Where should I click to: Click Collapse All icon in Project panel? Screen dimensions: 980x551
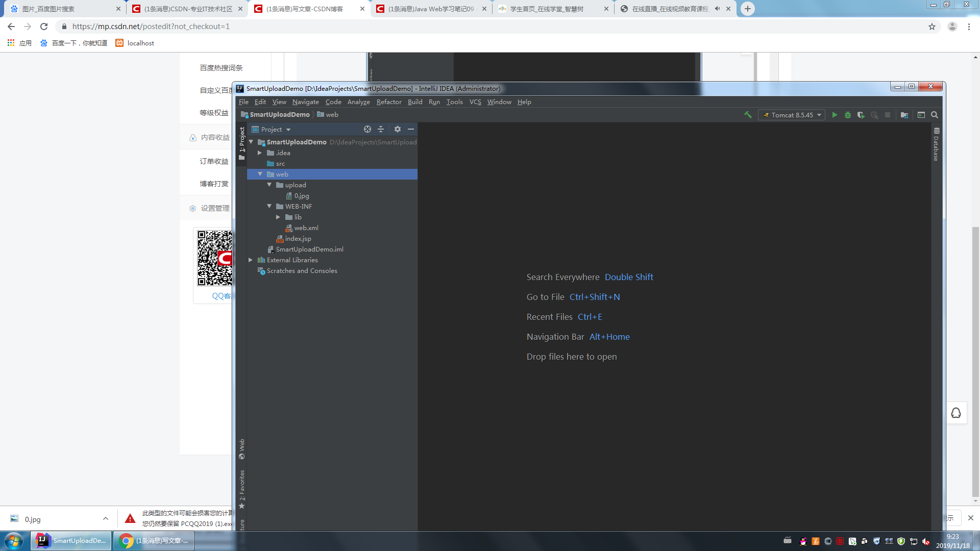tap(381, 129)
